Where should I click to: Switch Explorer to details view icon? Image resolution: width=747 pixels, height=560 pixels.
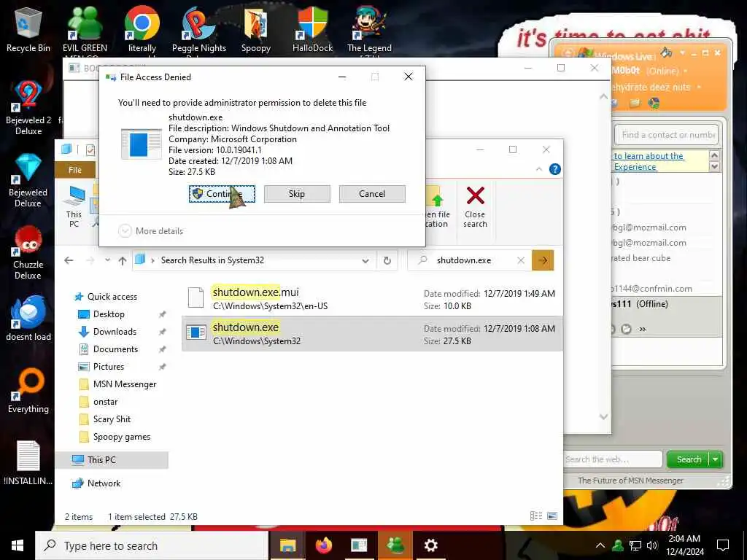click(536, 516)
